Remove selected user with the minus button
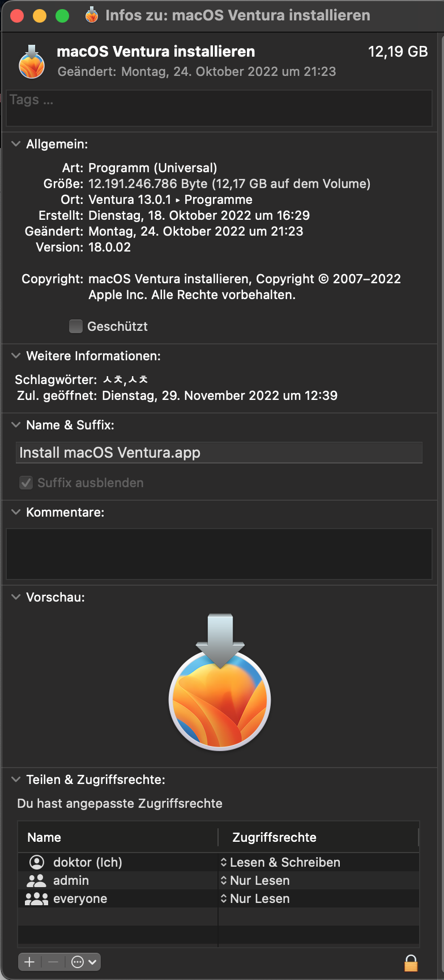 pos(53,962)
